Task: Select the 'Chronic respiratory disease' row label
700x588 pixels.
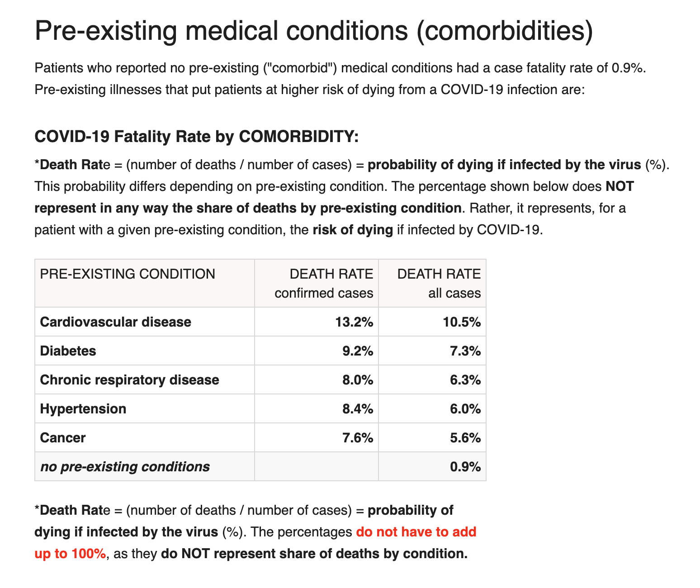Action: 129,380
